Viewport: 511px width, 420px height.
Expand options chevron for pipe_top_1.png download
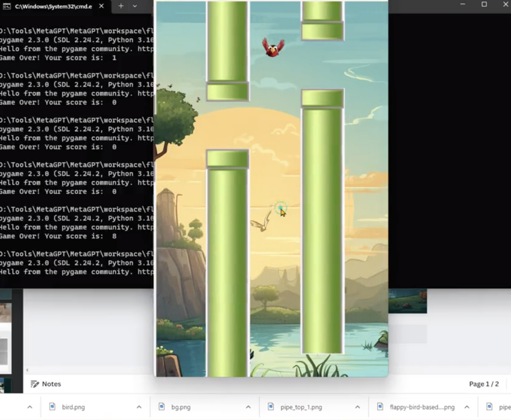[x=357, y=407]
